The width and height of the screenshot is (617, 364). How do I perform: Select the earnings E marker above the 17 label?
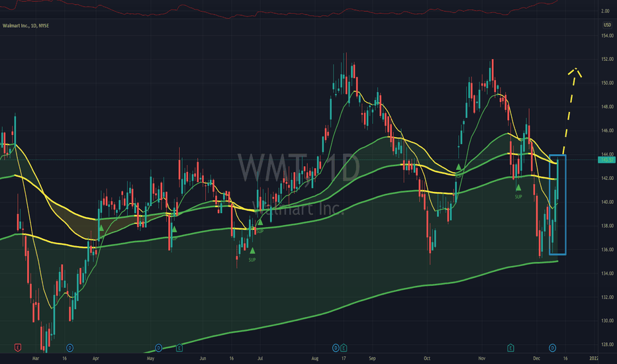pos(344,348)
